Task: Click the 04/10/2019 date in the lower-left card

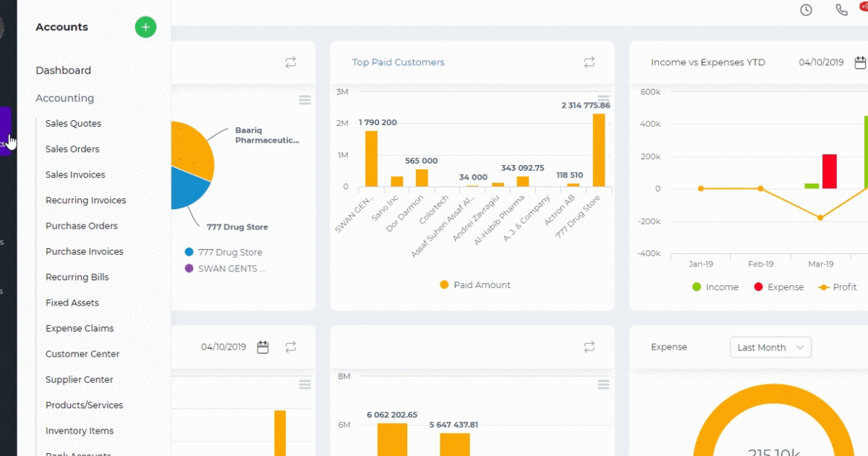Action: [224, 347]
